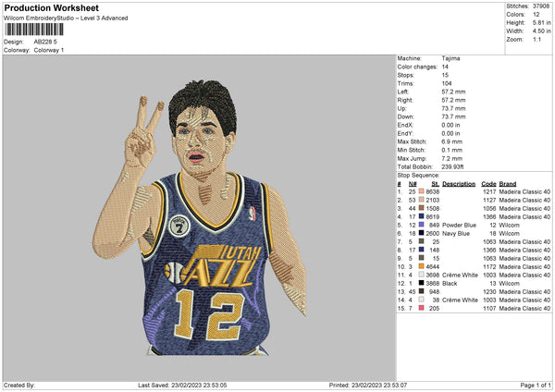Click the 'Brand' column header
The width and height of the screenshot is (555, 392).
coord(508,184)
